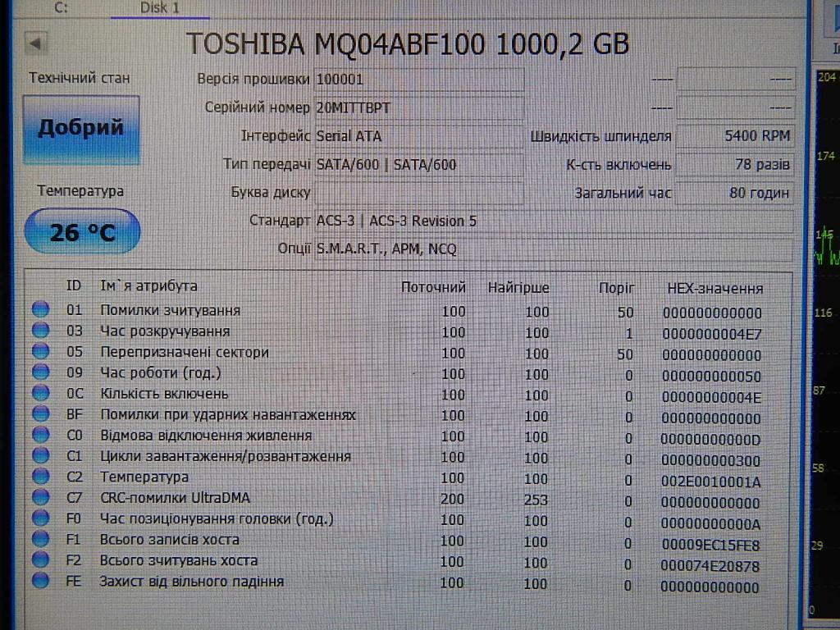Screen dimensions: 840x630
Task: Select Помилки при ударних навантаженнях attribute
Action: click(x=228, y=414)
